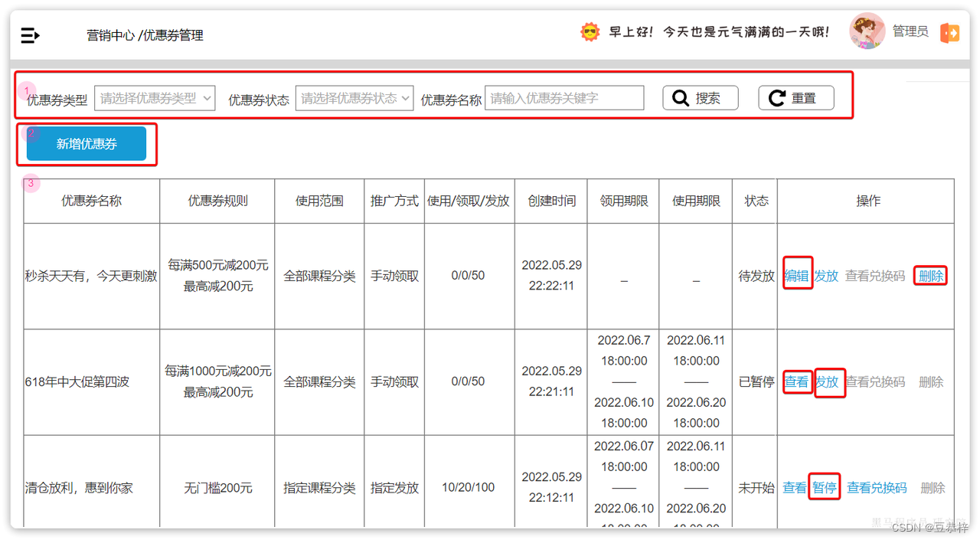The height and width of the screenshot is (540, 980).
Task: Click the refresh arrow icon in 重置 button
Action: click(777, 98)
